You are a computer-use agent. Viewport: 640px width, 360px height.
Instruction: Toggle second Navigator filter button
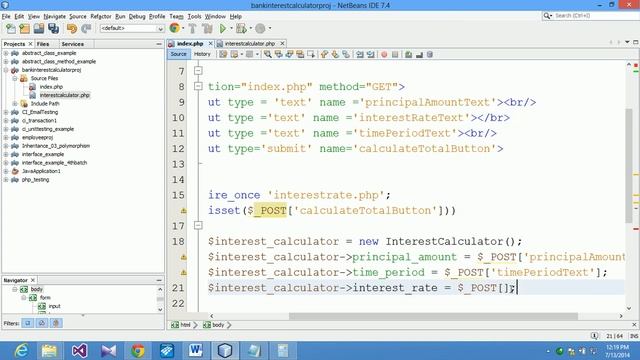click(42, 323)
